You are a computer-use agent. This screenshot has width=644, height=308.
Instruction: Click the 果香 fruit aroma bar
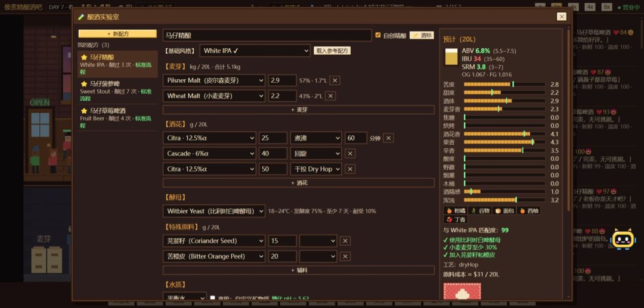[505, 142]
